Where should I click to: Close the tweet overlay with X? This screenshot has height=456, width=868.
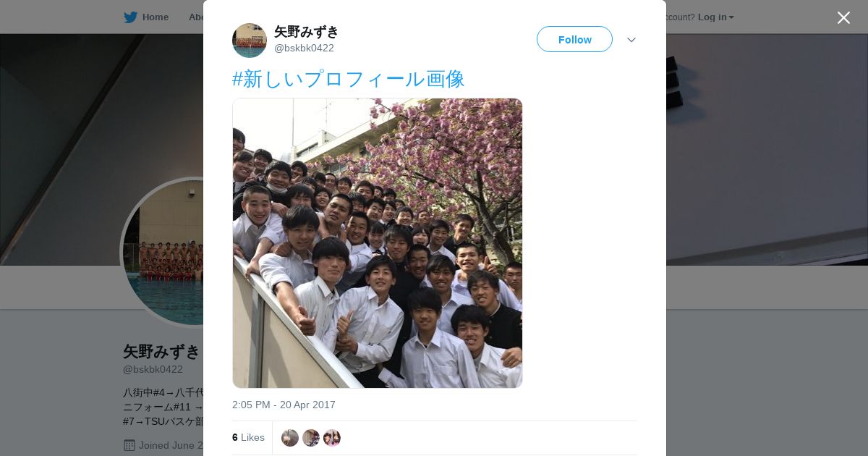pyautogui.click(x=843, y=17)
